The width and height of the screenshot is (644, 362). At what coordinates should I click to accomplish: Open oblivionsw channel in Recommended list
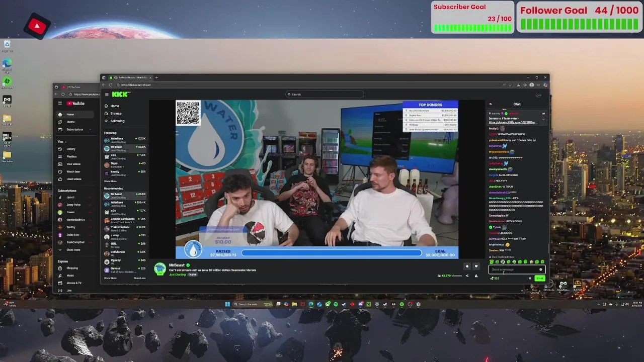tap(125, 253)
